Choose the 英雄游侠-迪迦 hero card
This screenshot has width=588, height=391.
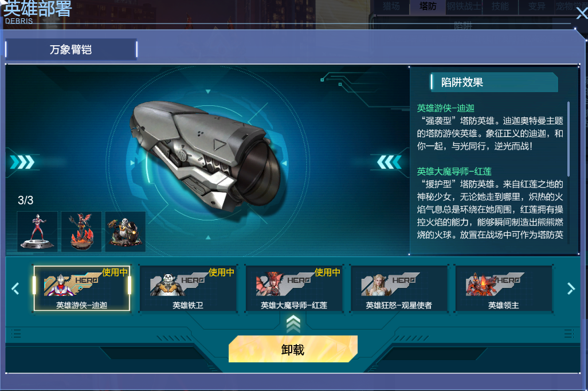[x=82, y=289]
